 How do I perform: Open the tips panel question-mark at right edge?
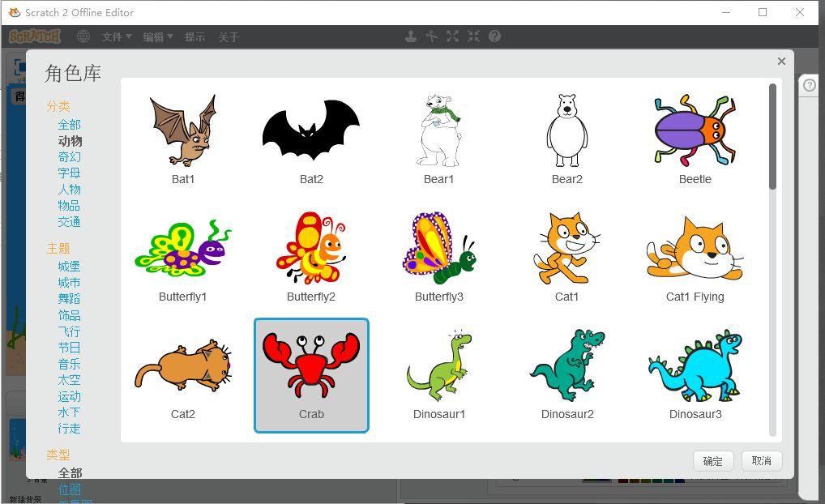click(810, 85)
